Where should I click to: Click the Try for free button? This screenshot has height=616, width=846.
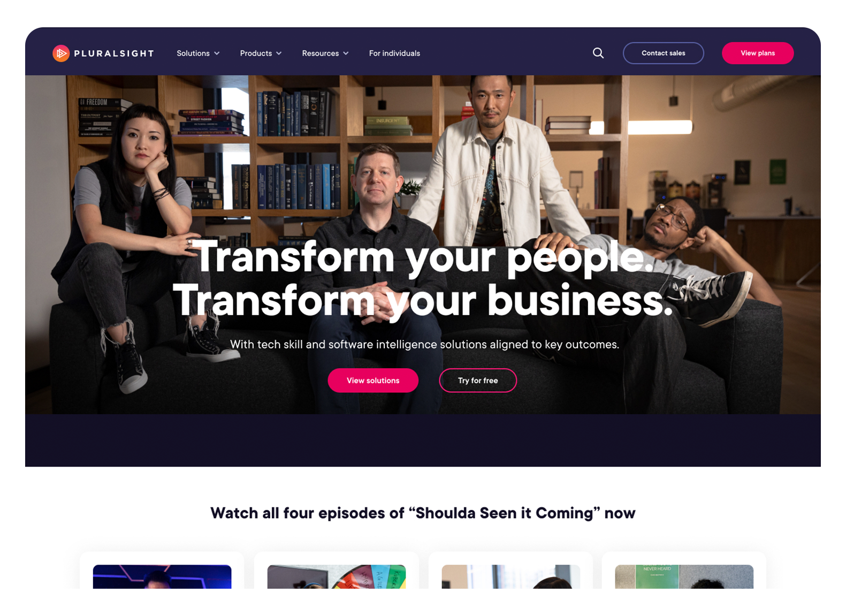point(478,381)
